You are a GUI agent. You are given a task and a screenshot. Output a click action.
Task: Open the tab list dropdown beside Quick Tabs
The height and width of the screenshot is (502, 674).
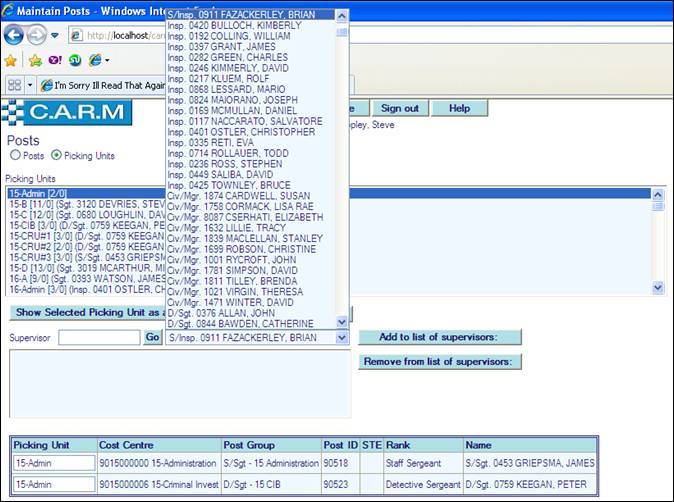pos(31,85)
